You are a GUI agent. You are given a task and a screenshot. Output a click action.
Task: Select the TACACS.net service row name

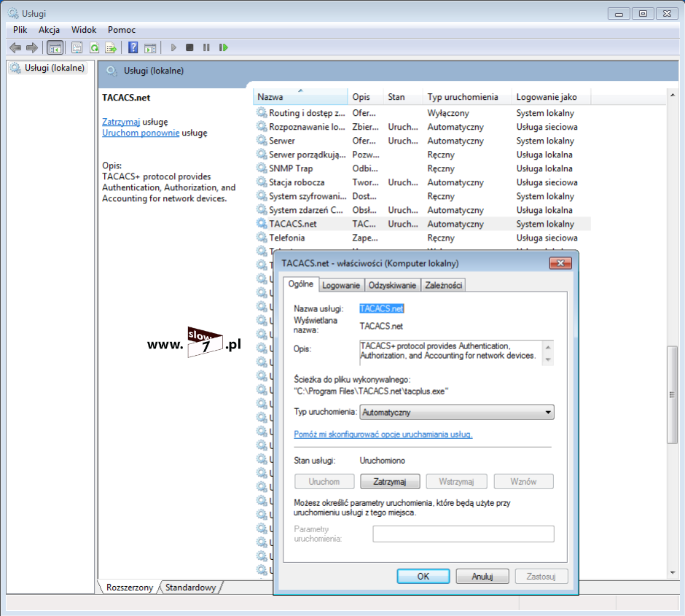click(293, 224)
